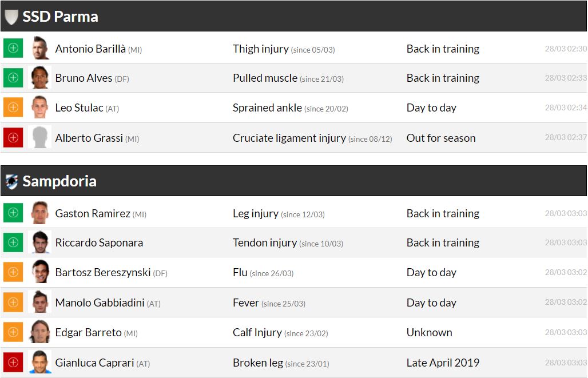Click the Out for season status text
Screen dimensions: 588x378
coord(440,138)
